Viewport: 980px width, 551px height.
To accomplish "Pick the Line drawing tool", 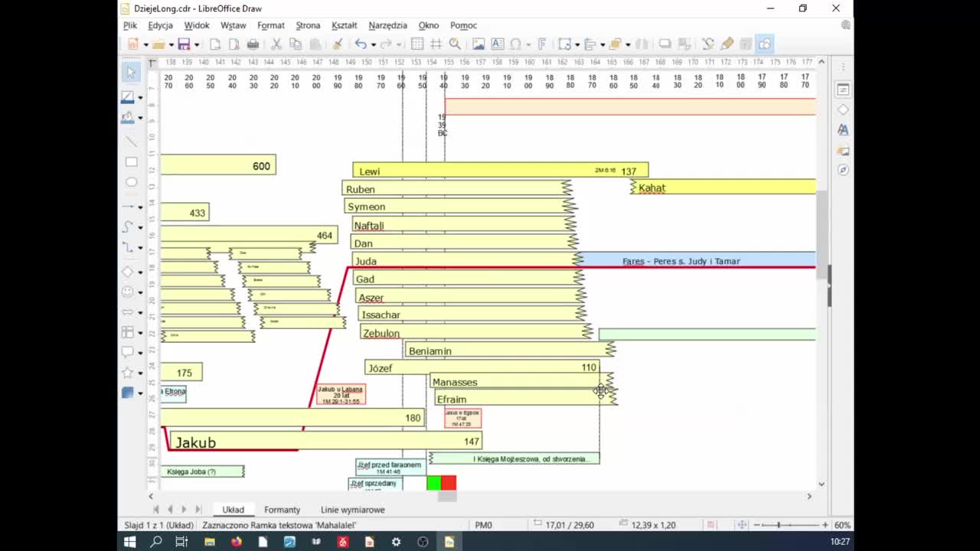I will click(131, 142).
